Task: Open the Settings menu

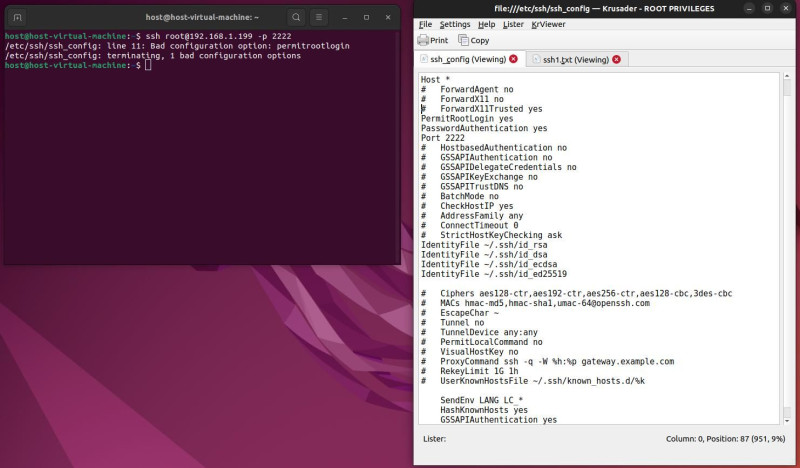Action: coord(455,24)
